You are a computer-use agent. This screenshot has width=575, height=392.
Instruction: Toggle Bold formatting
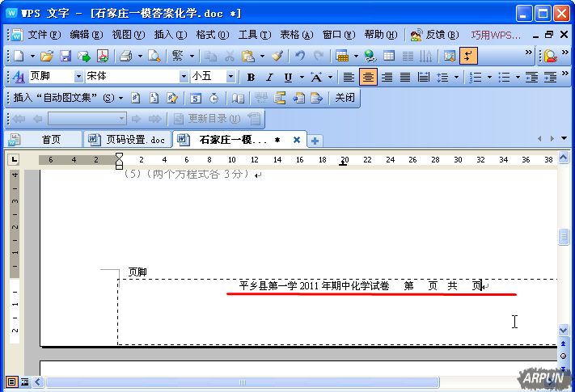(251, 77)
